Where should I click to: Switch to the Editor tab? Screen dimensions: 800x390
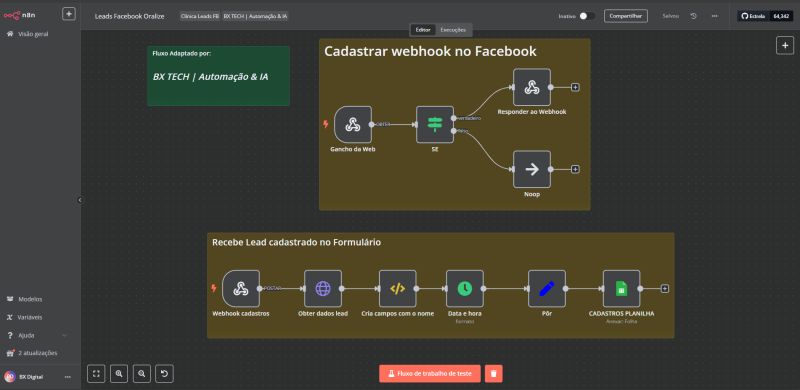423,30
